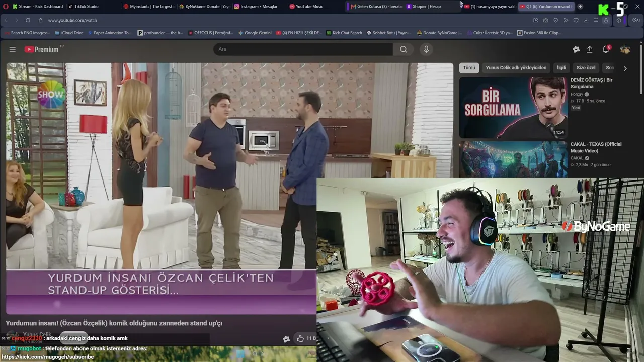The image size is (644, 362).
Task: Open Cults Ücretsiz 3D bookmark
Action: coord(490,33)
